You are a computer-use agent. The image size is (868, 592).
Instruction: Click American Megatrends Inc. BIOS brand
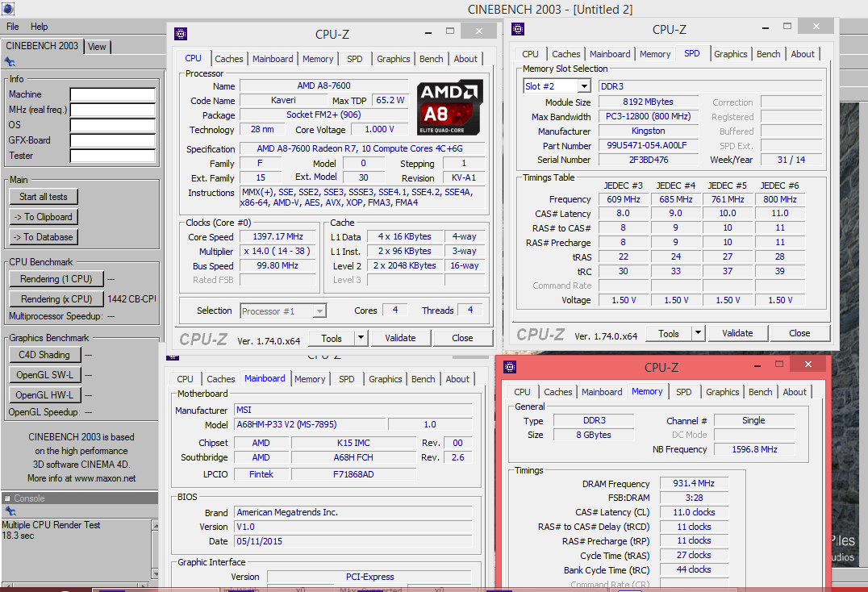353,512
